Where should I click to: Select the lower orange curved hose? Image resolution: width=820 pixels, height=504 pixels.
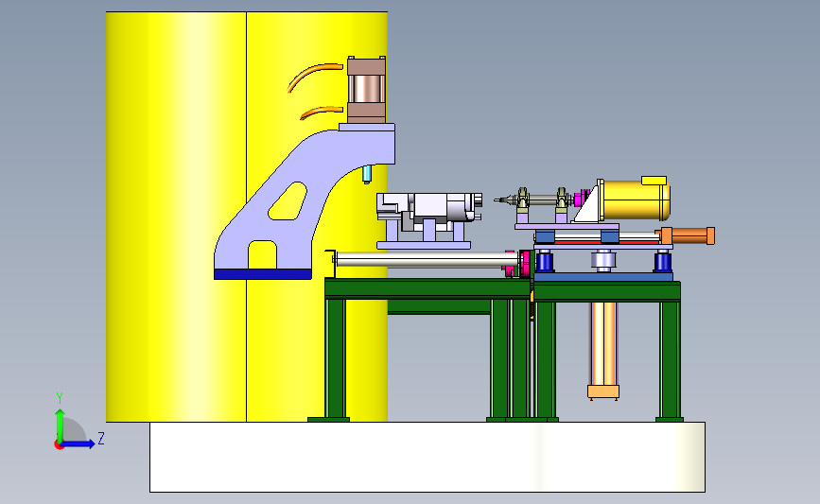pos(320,112)
